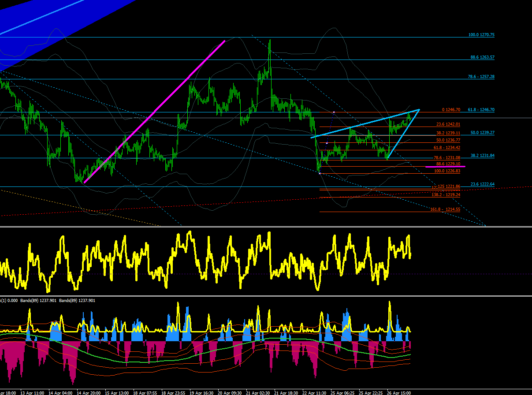Click the blue 78.6 - 1257.28 retracement label
This screenshot has height=395, width=532.
click(481, 76)
